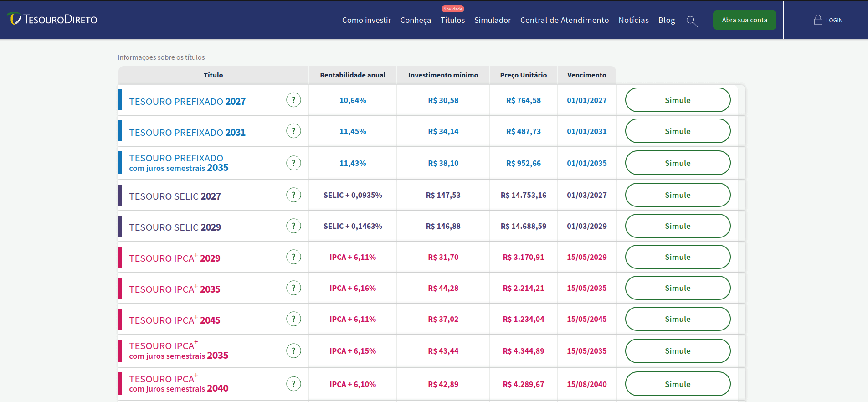Click the 11,45% rentabilidade value

pos(353,131)
